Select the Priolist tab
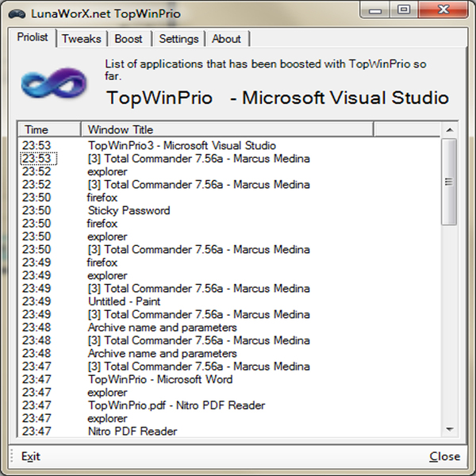 click(33, 37)
